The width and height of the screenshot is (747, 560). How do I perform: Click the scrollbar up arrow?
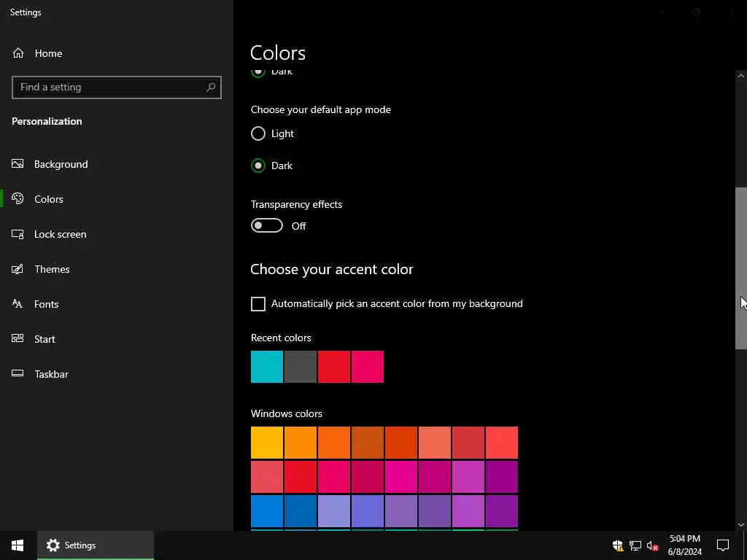tap(741, 75)
